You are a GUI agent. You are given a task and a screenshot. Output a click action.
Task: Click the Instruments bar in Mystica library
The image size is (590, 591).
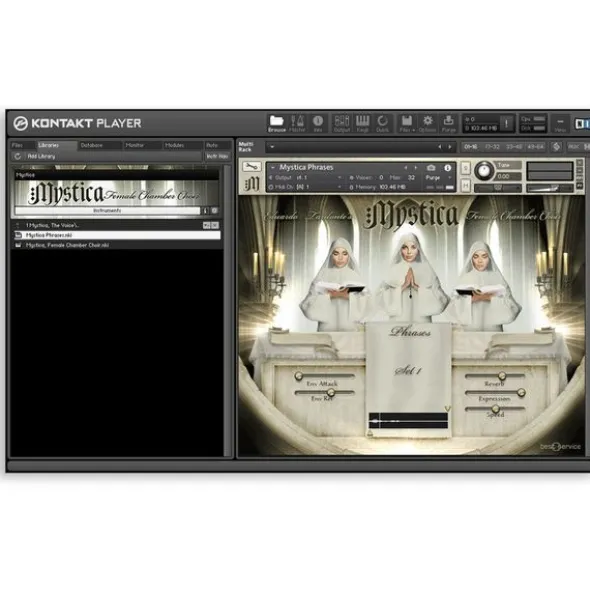coord(107,211)
